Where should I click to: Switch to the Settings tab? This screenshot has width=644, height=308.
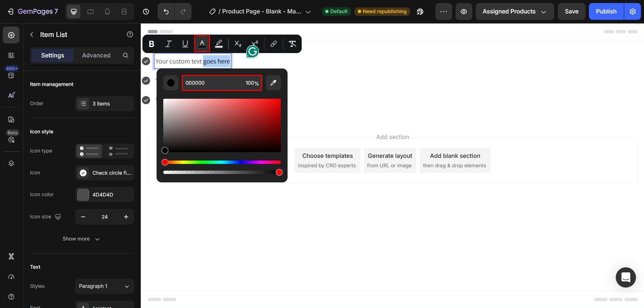(52, 55)
